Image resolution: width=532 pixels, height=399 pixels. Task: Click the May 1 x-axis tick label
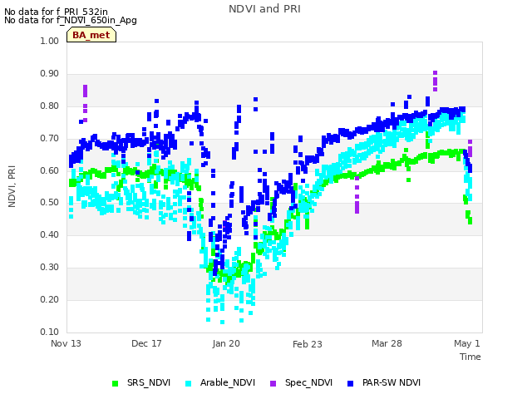(x=467, y=343)
